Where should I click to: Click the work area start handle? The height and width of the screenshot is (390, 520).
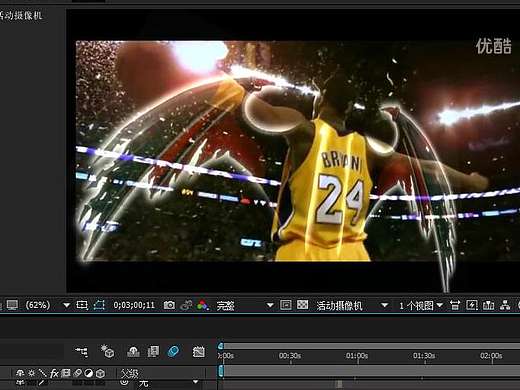coord(220,371)
